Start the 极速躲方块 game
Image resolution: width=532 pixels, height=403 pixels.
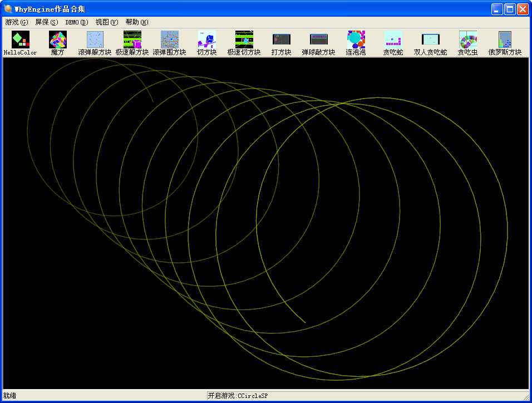coord(132,43)
